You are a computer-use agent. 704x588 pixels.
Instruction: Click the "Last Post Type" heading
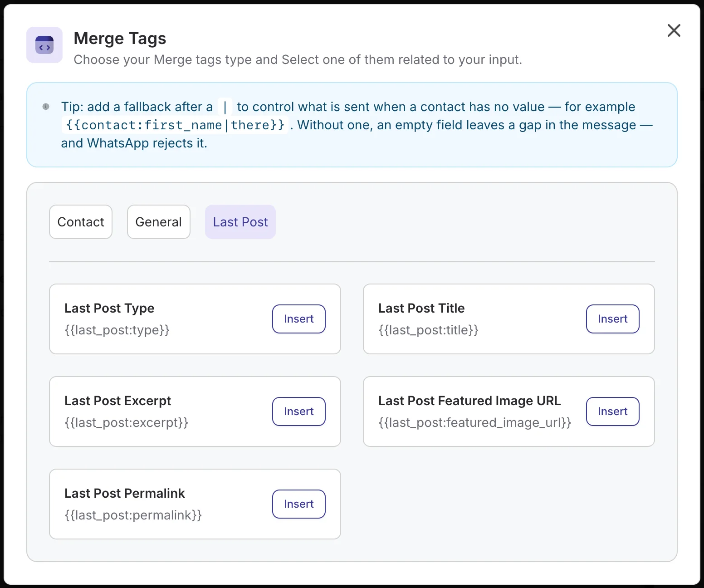click(109, 309)
